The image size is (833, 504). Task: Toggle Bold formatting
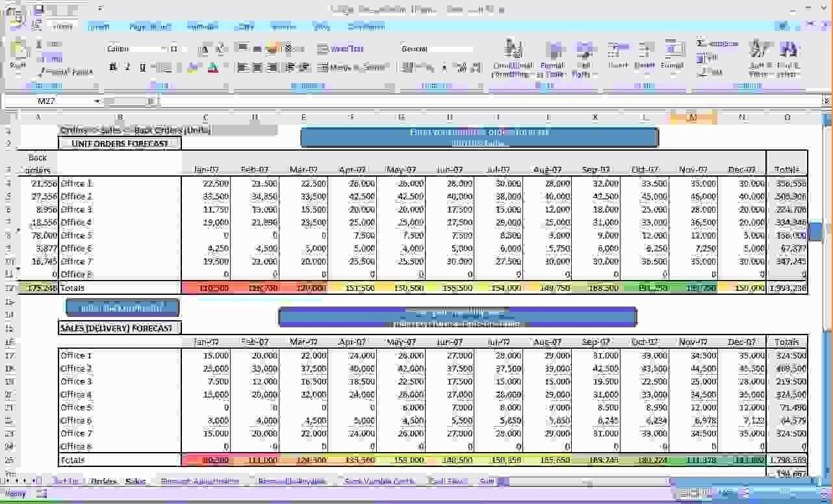(x=113, y=67)
